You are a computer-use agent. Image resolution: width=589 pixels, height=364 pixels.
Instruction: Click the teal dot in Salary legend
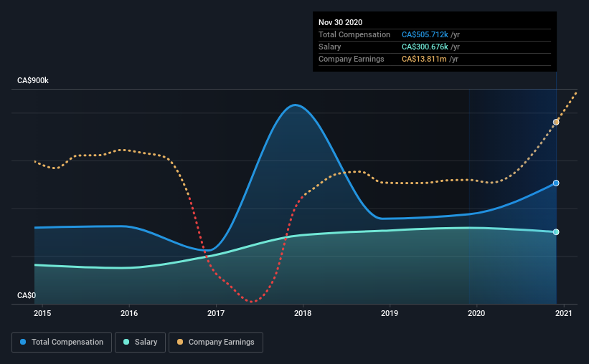(126, 342)
